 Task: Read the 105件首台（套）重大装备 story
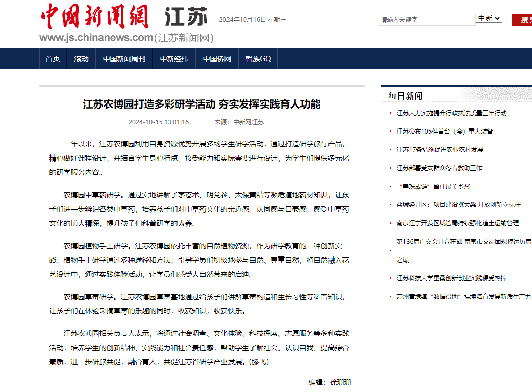tap(444, 132)
